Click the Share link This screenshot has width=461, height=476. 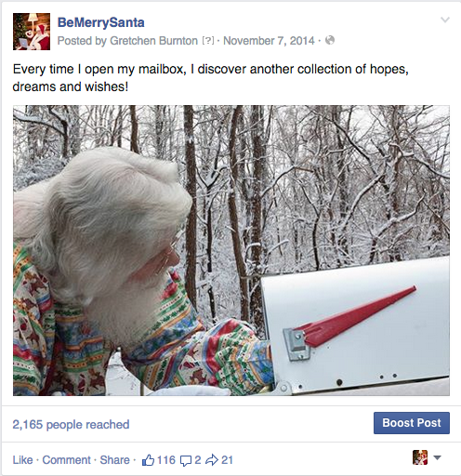[114, 460]
